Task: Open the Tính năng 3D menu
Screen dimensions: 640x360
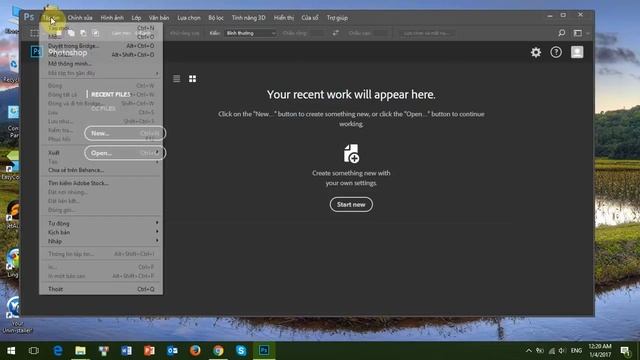Action: (249, 18)
